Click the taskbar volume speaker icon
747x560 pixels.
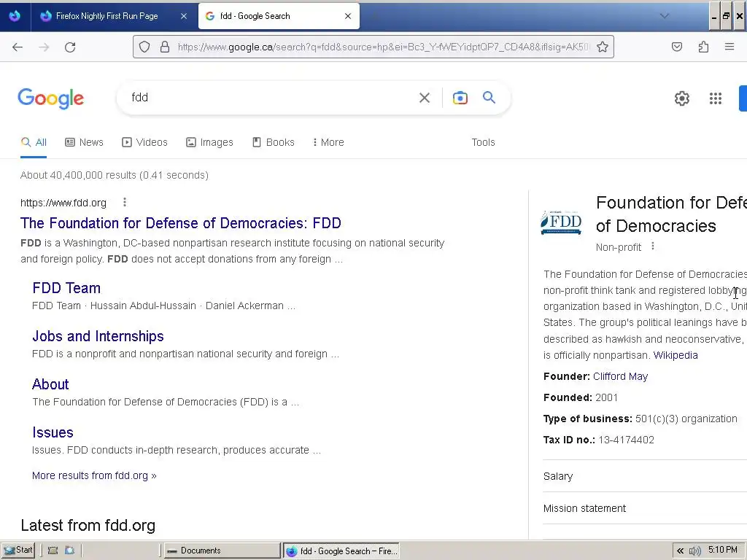694,551
